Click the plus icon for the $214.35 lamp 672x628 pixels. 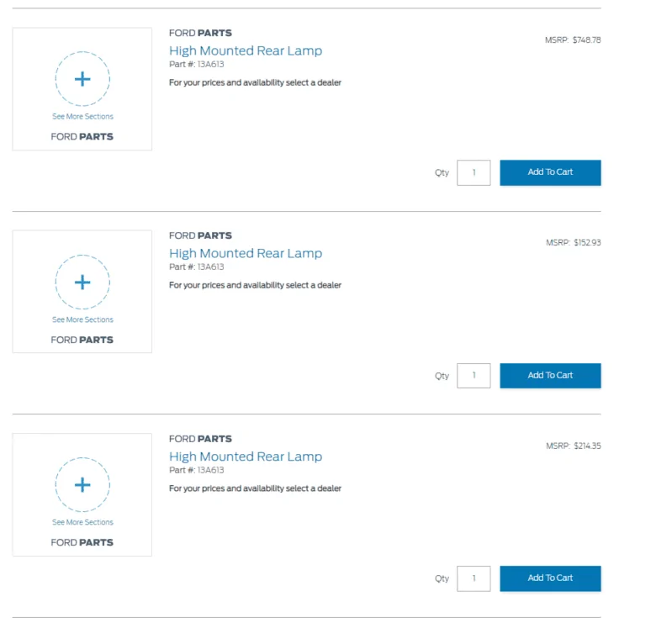[x=82, y=485]
